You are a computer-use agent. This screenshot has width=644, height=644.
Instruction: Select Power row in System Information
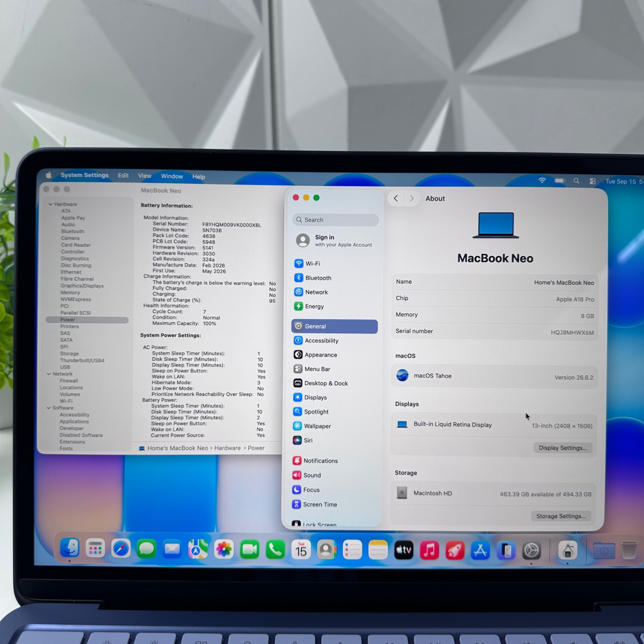pos(87,320)
